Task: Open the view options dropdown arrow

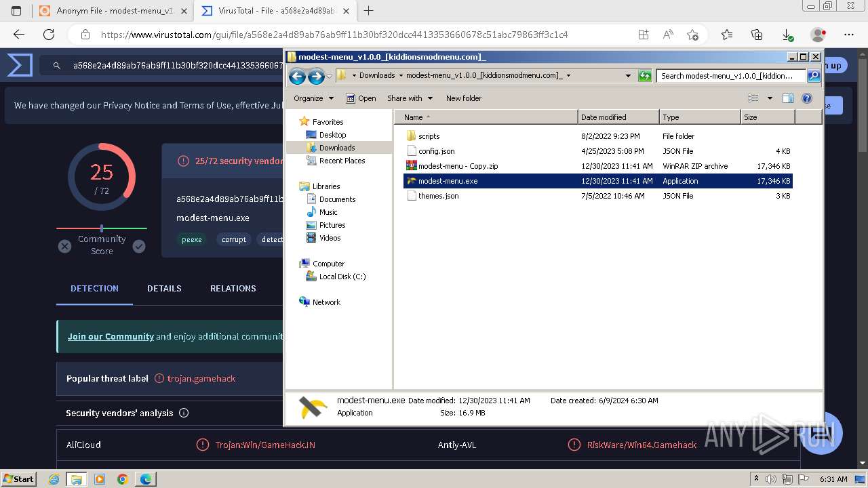Action: click(x=770, y=98)
